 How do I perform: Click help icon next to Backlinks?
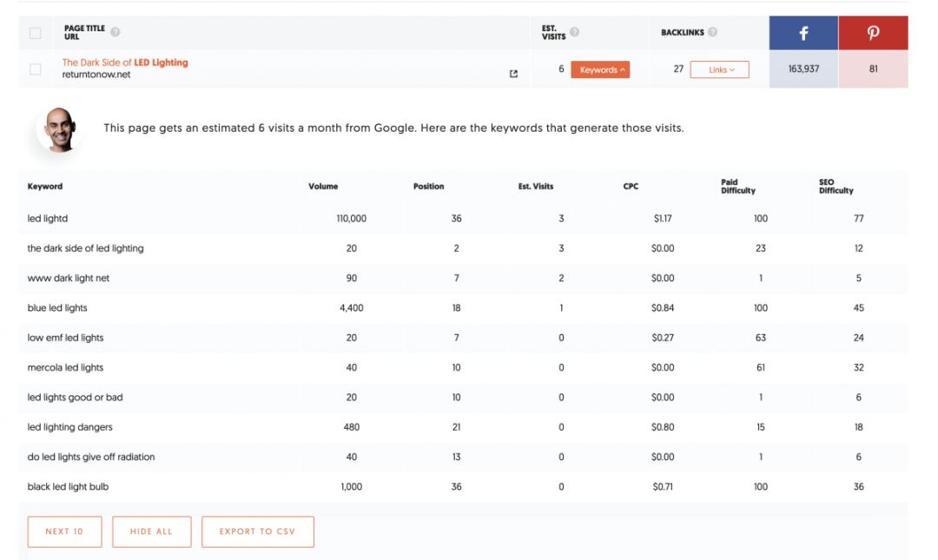click(712, 32)
